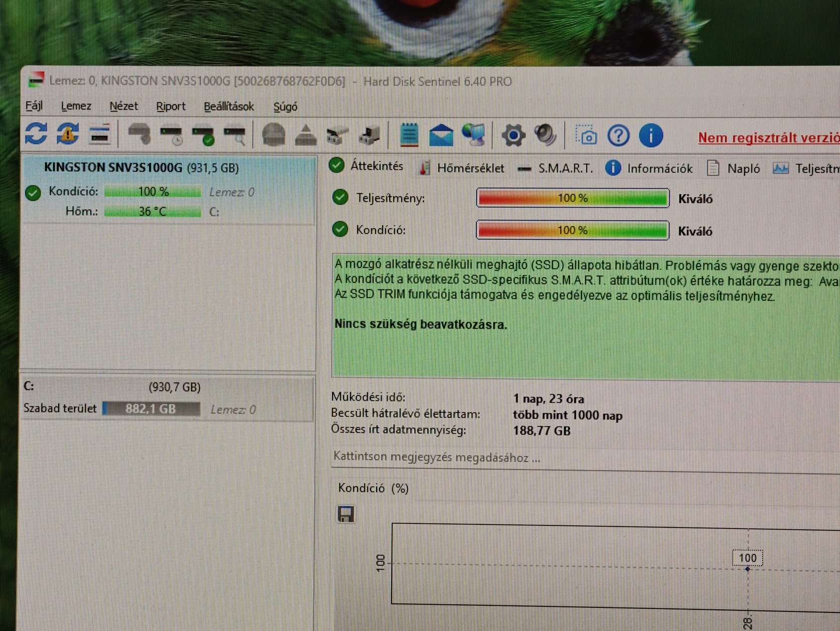
Task: Switch to the Napló tab
Action: (733, 169)
